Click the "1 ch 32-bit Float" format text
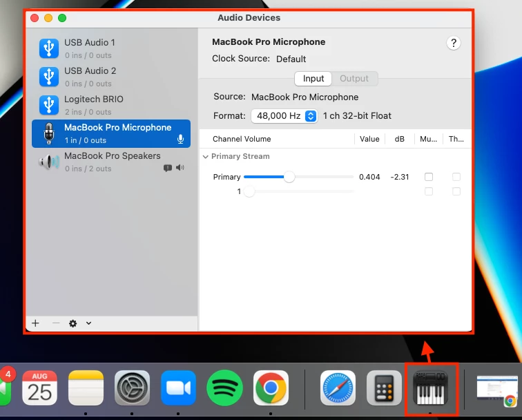Image resolution: width=522 pixels, height=420 pixels. (x=357, y=116)
